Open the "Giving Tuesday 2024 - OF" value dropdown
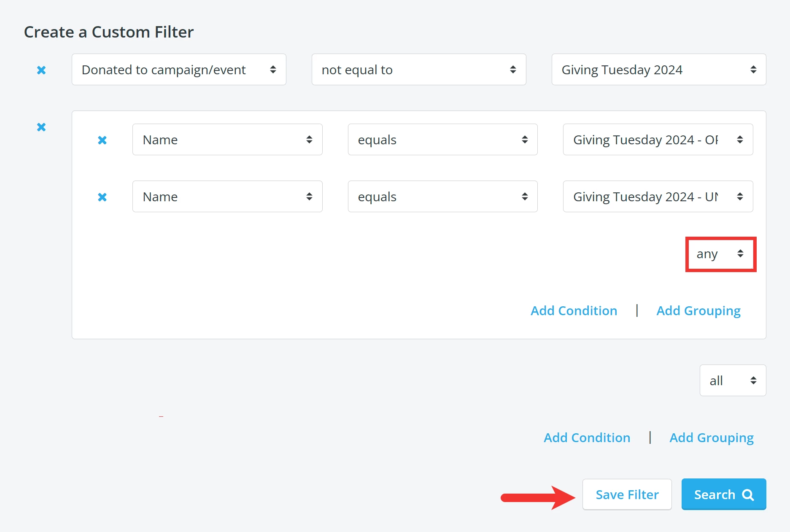The width and height of the screenshot is (790, 532). pos(658,140)
